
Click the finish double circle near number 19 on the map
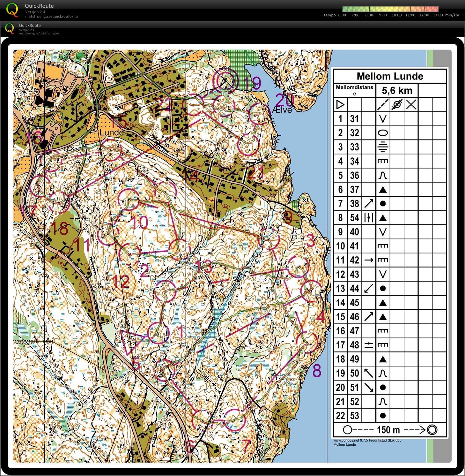[x=225, y=80]
